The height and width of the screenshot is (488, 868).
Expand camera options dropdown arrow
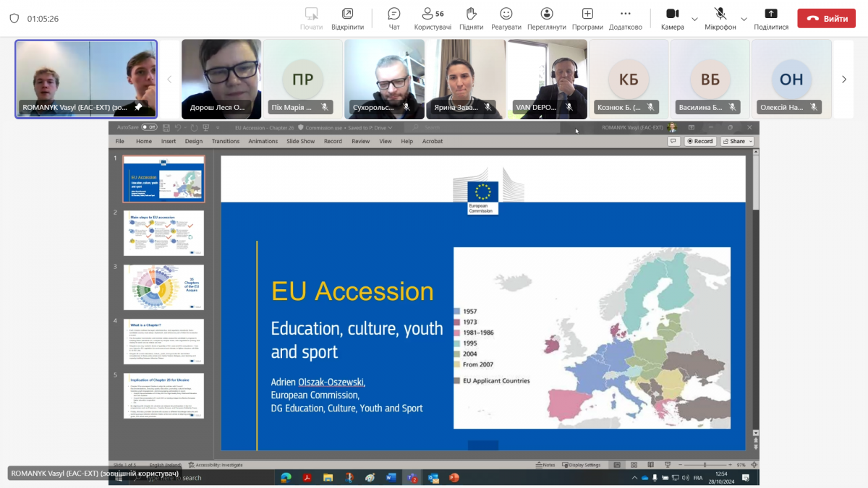695,19
